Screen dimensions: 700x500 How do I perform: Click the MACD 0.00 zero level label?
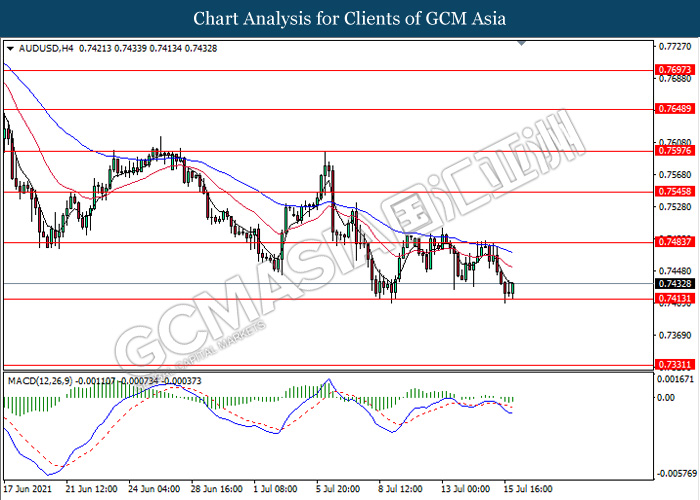[x=667, y=397]
